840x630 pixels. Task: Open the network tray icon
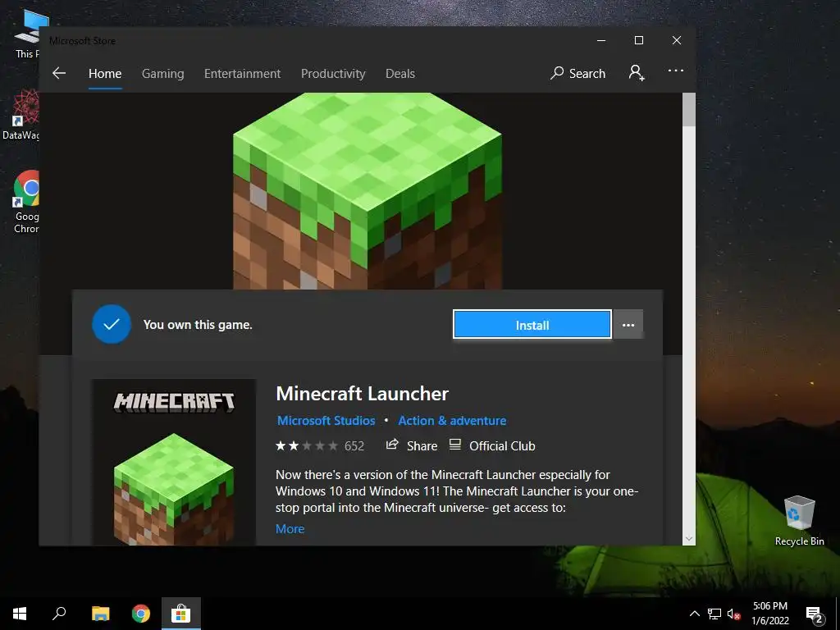coord(714,614)
